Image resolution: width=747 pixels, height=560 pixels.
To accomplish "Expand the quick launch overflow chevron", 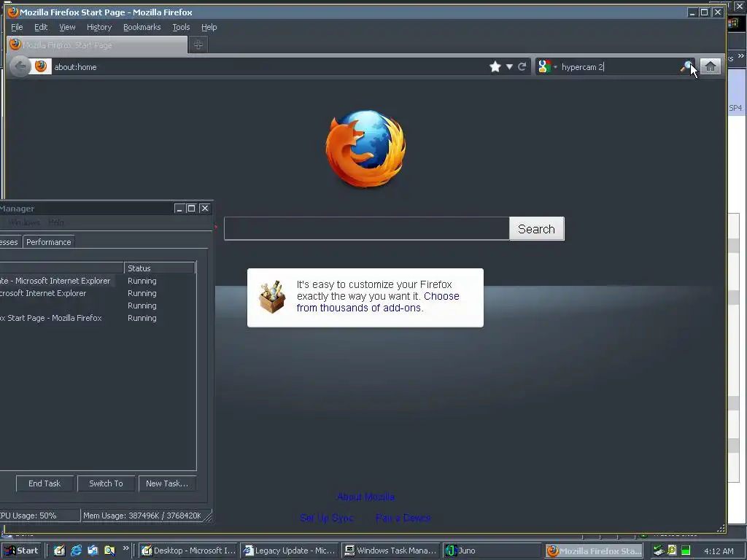I will pyautogui.click(x=125, y=548).
